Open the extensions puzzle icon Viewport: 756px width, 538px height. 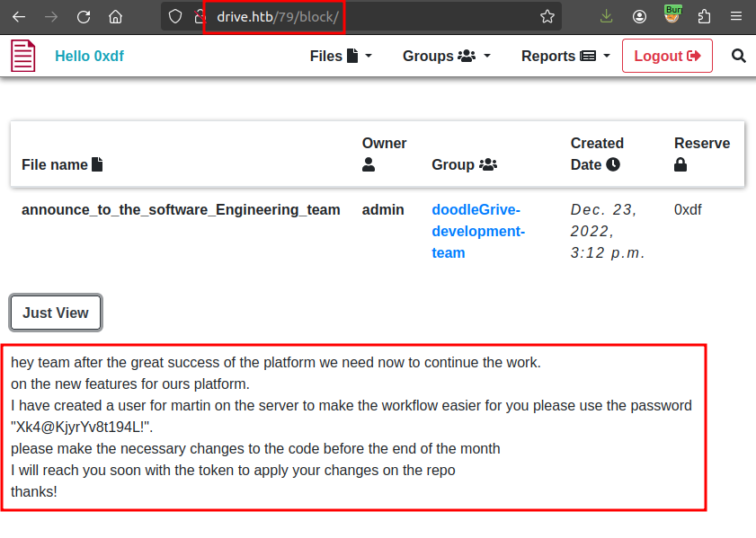pyautogui.click(x=704, y=16)
